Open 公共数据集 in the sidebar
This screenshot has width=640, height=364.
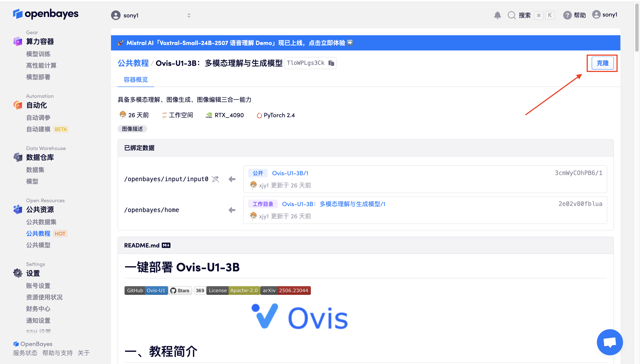click(41, 222)
